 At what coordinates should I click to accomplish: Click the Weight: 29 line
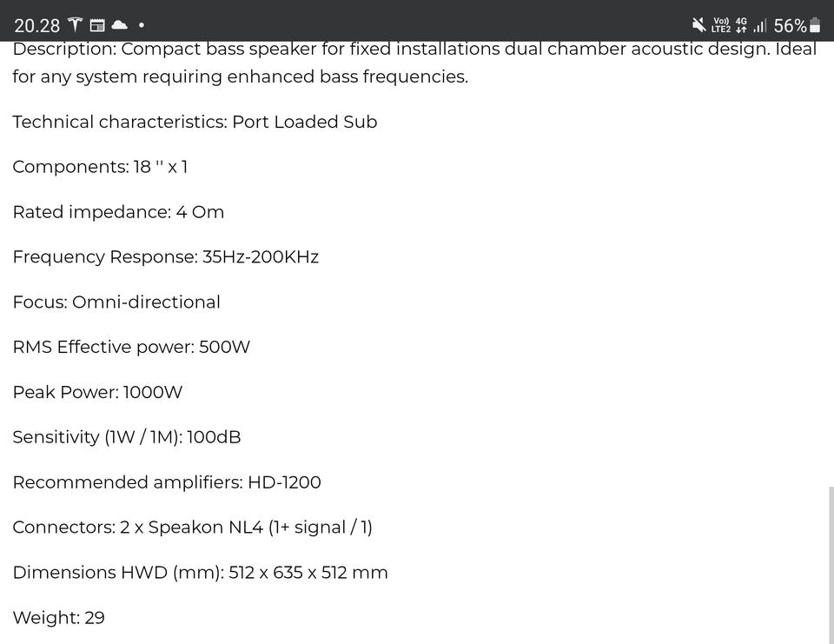click(x=58, y=618)
